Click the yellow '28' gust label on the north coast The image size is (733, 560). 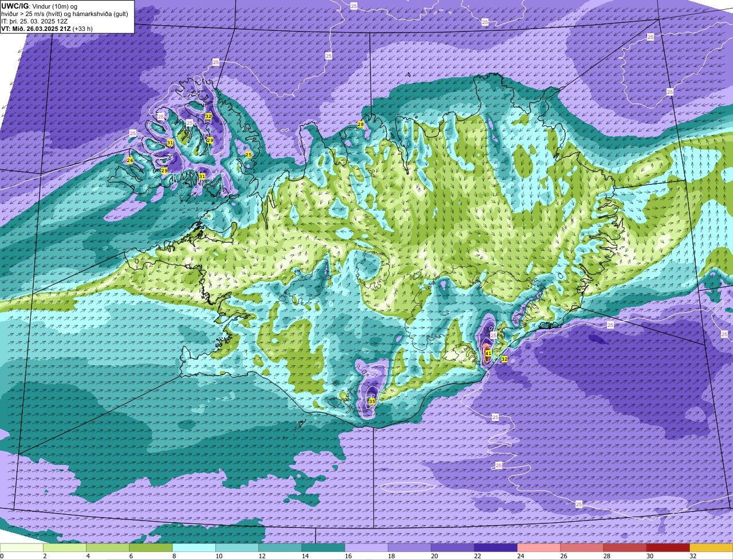[361, 124]
